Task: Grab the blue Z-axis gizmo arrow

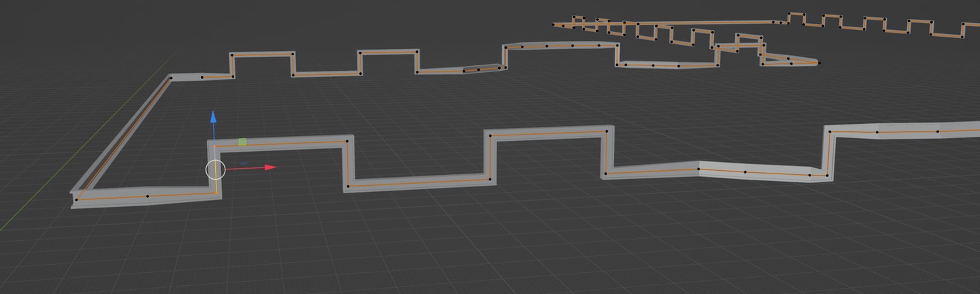Action: click(213, 118)
